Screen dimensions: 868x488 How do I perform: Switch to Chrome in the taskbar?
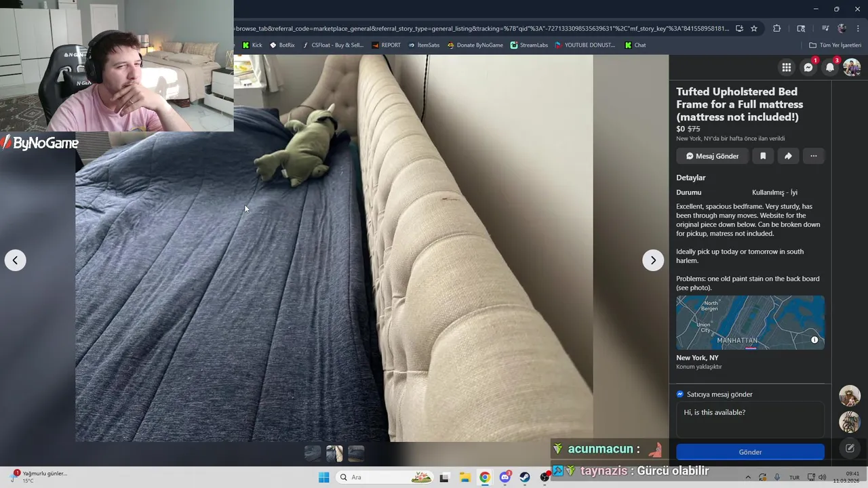[485, 477]
